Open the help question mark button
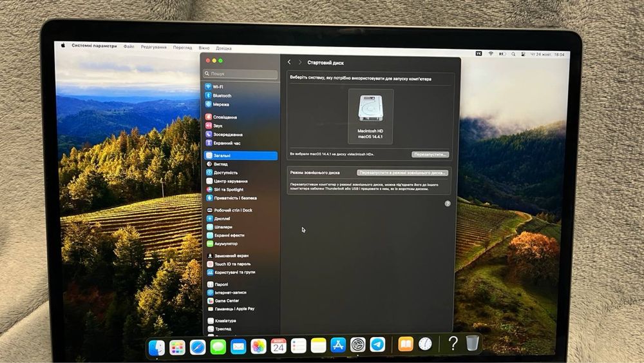644x363 pixels. click(x=448, y=204)
